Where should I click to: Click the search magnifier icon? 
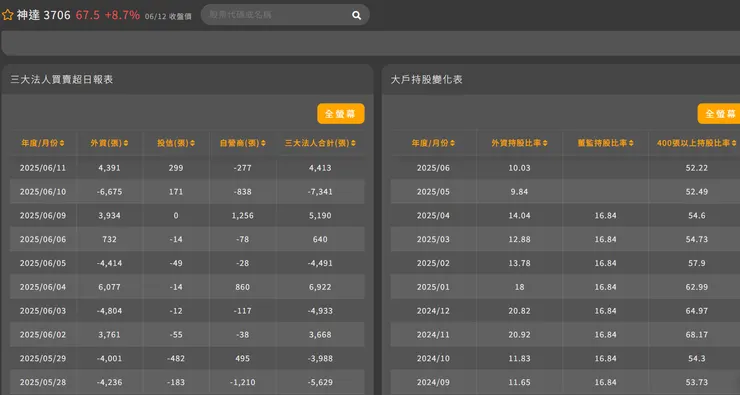pos(356,15)
